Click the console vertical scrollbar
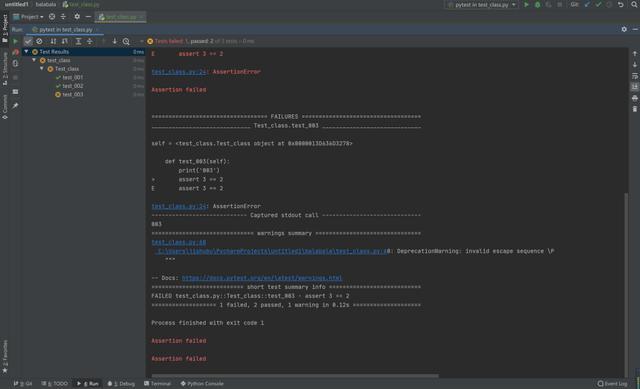Screen dimensions: 640x389 [626, 284]
